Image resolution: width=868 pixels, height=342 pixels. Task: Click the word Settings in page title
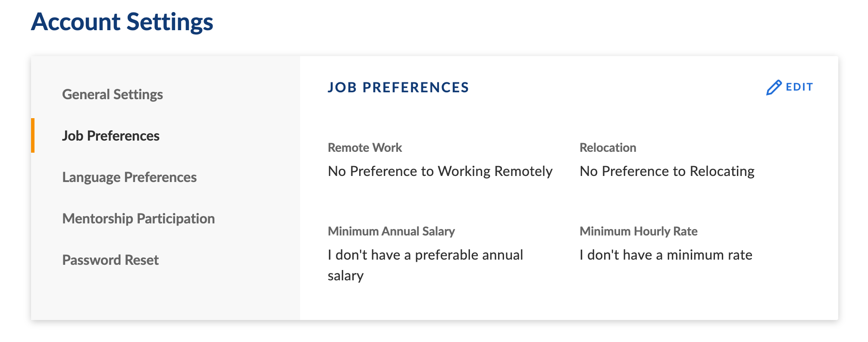click(170, 22)
